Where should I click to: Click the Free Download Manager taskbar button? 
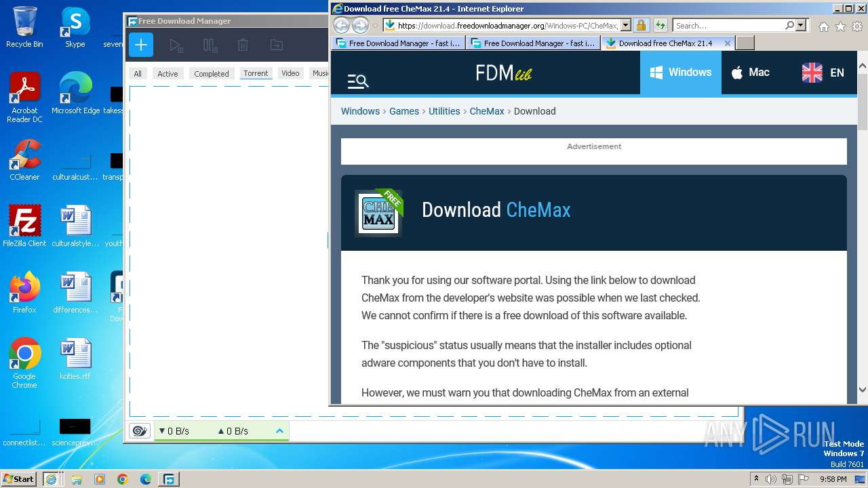(x=168, y=479)
